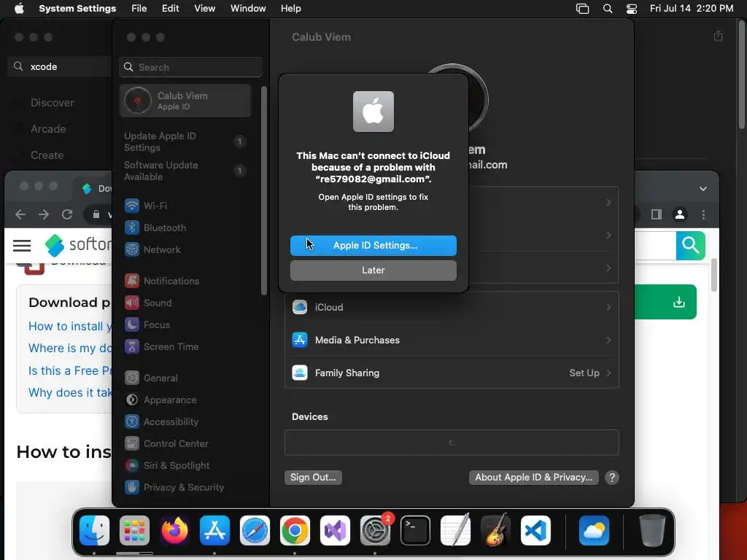
Task: Open Control Center in menu bar
Action: click(x=632, y=9)
